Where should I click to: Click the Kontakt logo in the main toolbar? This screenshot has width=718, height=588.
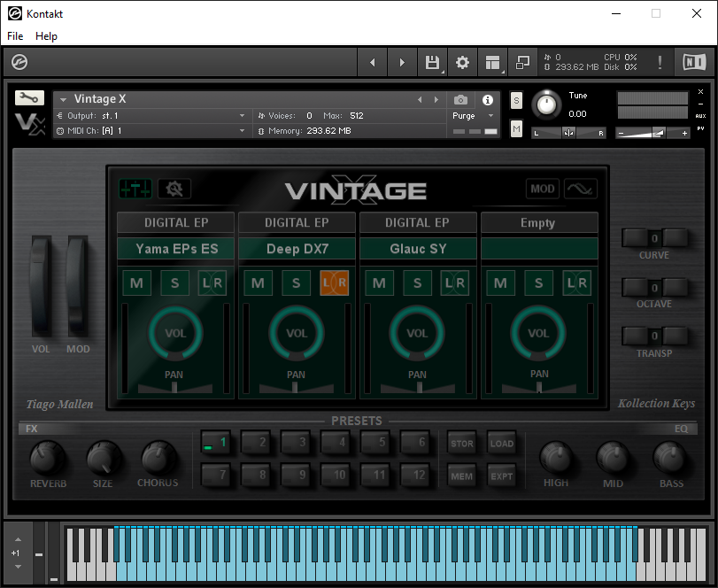19,62
